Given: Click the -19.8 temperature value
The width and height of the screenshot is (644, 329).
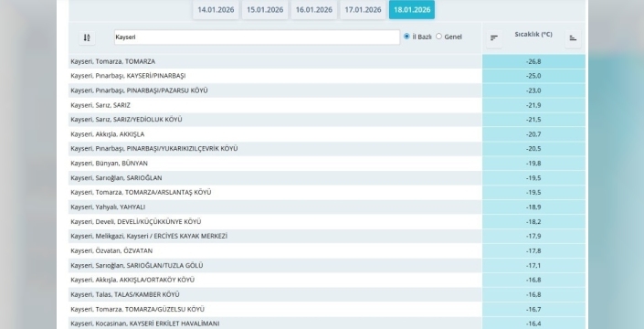Looking at the screenshot, I should coord(533,164).
